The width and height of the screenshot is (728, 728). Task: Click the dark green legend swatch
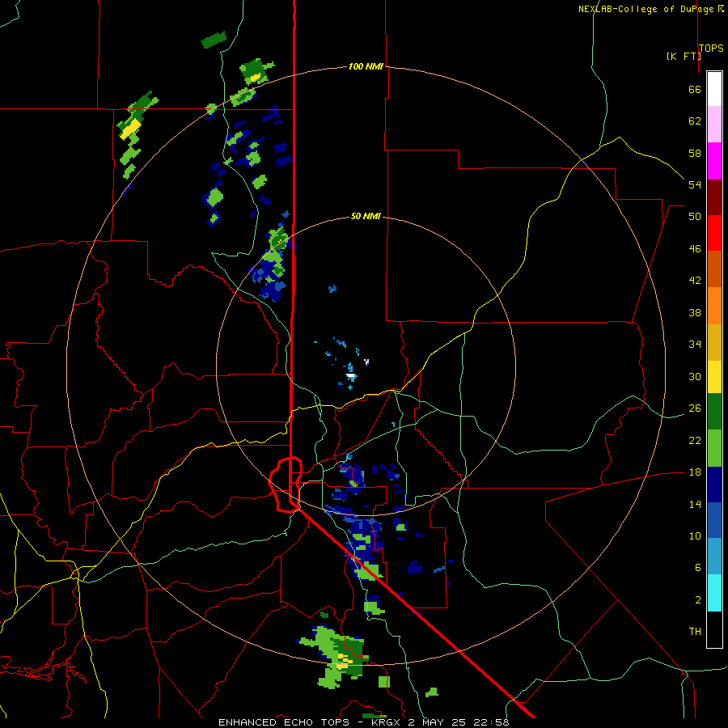tap(714, 412)
